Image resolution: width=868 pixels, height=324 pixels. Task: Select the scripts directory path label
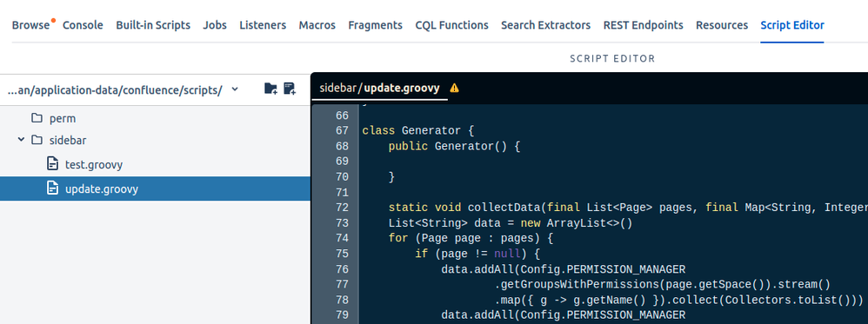tap(115, 89)
